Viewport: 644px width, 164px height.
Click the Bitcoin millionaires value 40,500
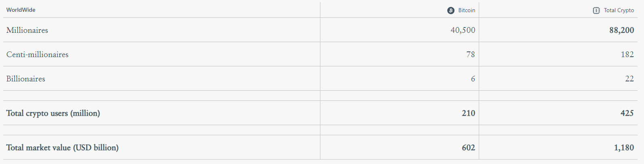tap(463, 30)
